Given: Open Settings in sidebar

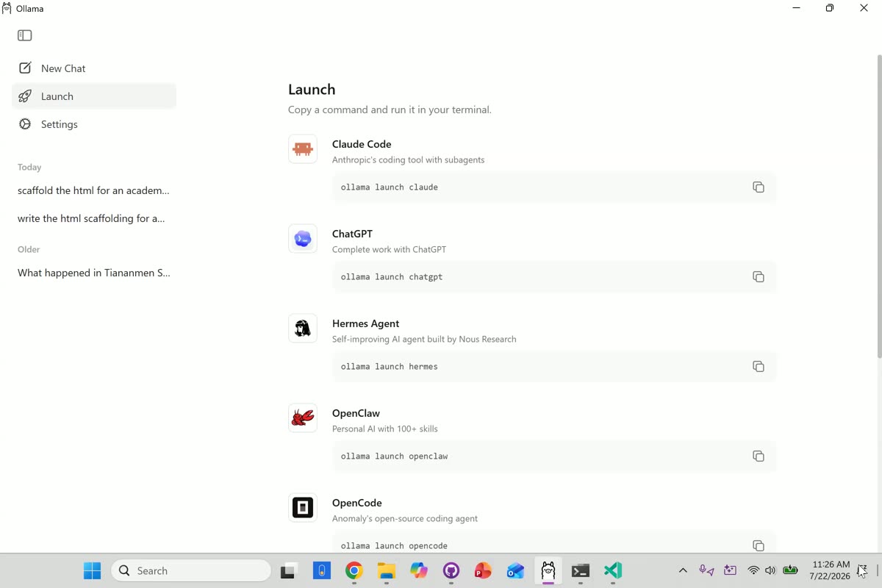Looking at the screenshot, I should click(x=94, y=124).
